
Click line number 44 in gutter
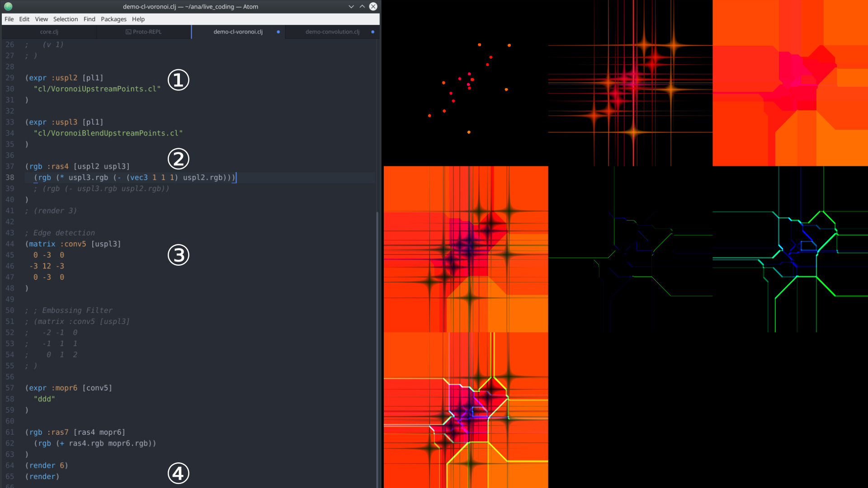tap(10, 244)
